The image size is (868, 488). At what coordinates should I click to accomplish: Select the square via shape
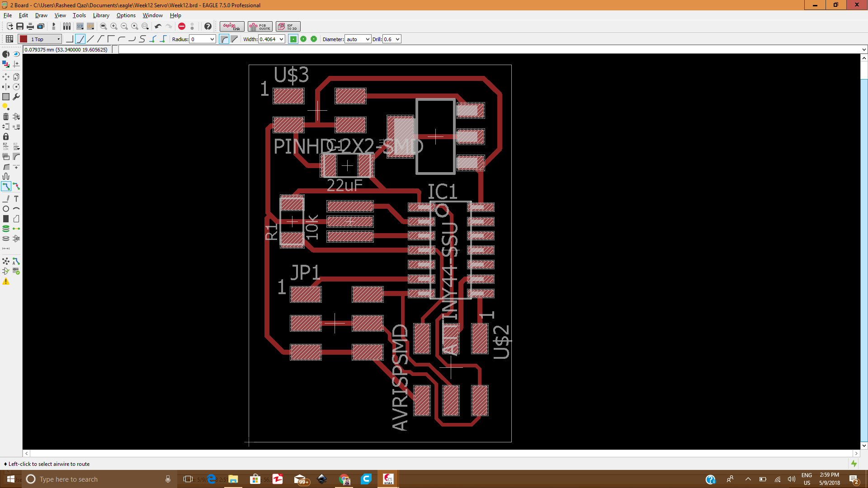click(x=293, y=39)
